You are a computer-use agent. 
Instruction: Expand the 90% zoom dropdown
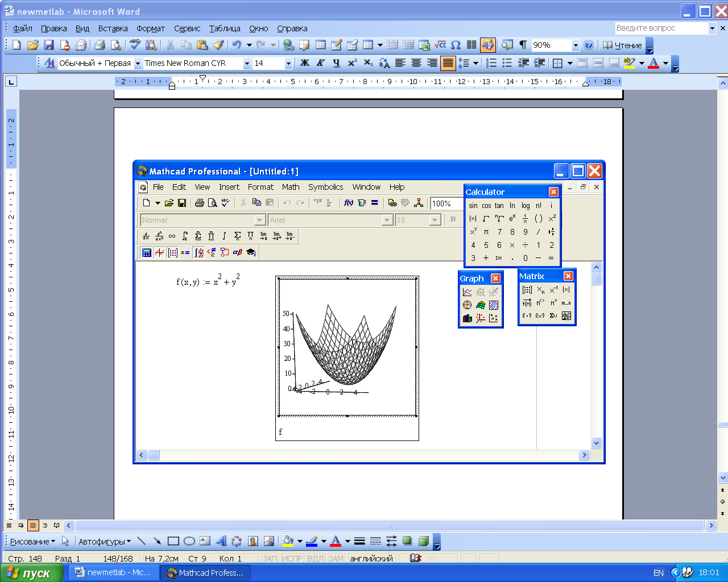(x=576, y=45)
